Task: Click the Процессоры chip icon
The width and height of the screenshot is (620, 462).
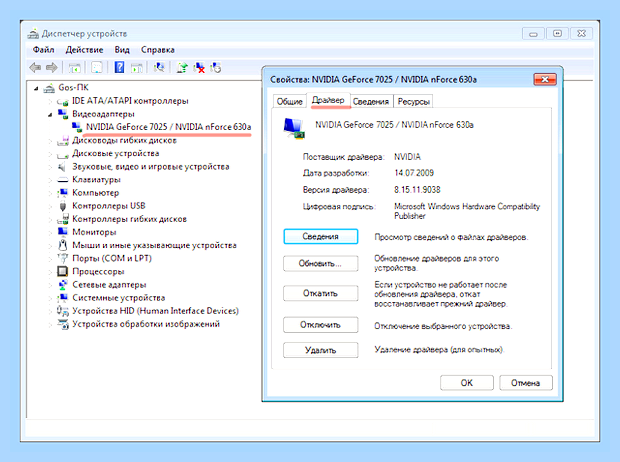Action: click(x=62, y=271)
